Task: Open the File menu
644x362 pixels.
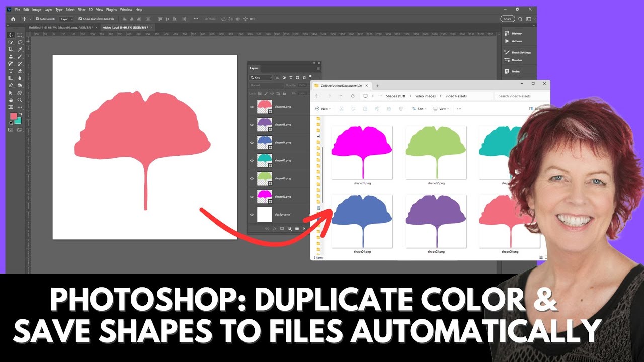Action: [18, 10]
